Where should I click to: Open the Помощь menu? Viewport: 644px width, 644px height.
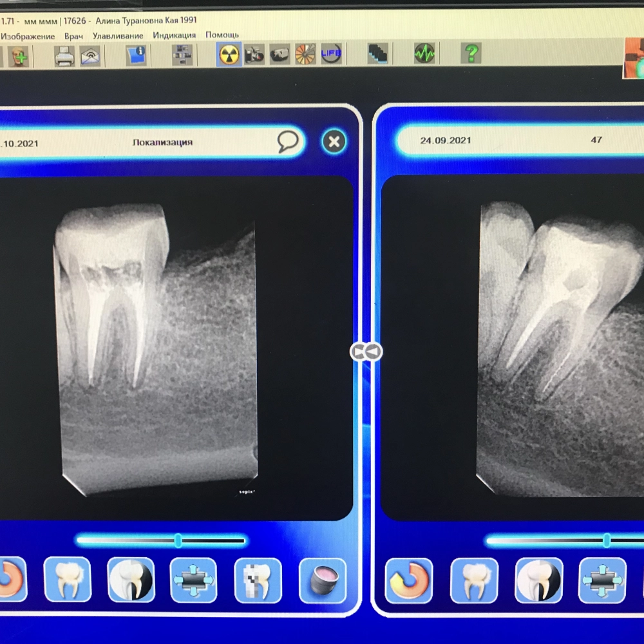222,35
